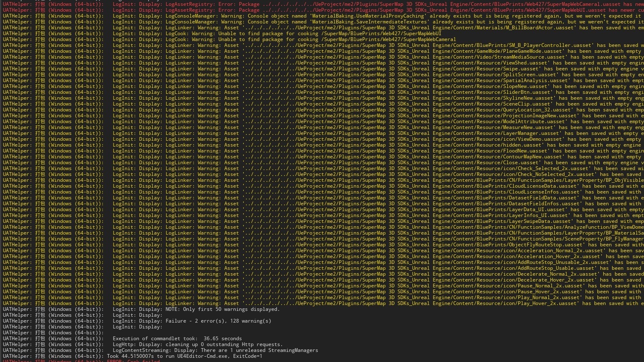Select the 'MaterialBaking.UseMaterialProxyCaching' console warning line
Screen dimensions: 644x362
click(323, 16)
